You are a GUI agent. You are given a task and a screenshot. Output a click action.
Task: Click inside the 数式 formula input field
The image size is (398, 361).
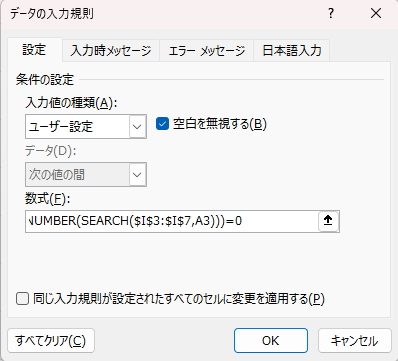click(x=172, y=221)
